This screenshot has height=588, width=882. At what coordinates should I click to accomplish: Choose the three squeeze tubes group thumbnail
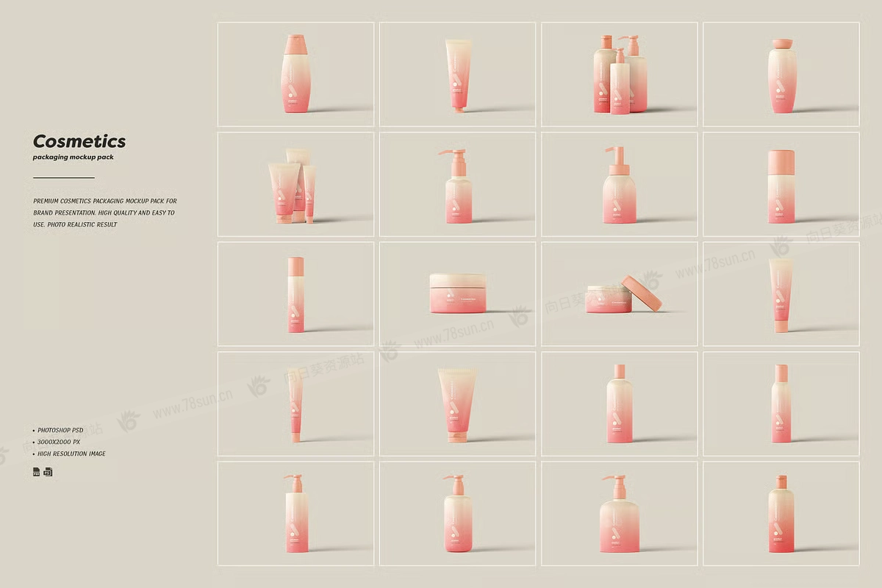pyautogui.click(x=295, y=184)
